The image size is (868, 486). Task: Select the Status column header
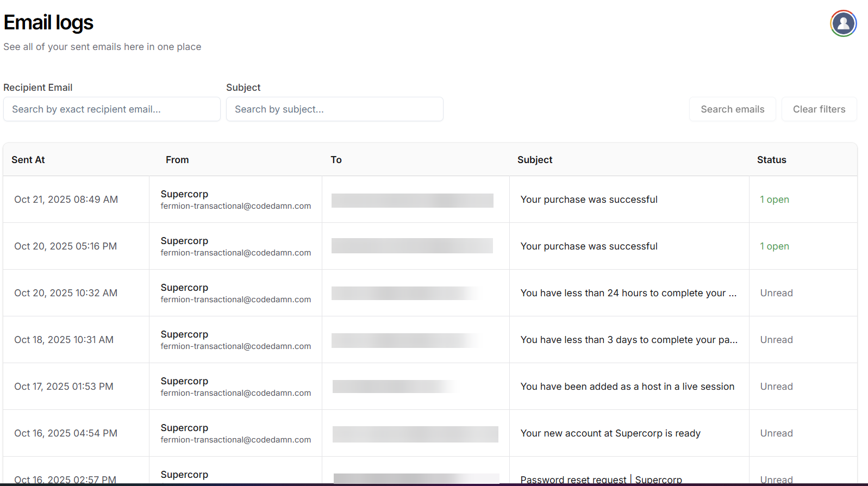coord(771,160)
